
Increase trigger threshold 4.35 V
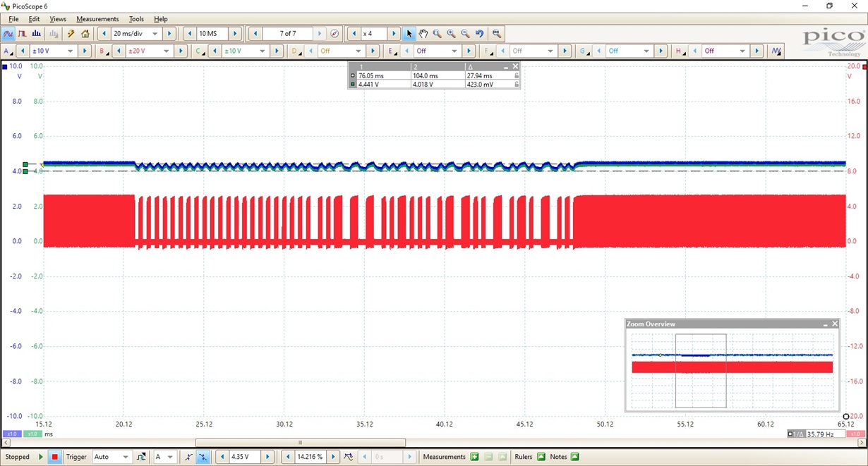268,457
